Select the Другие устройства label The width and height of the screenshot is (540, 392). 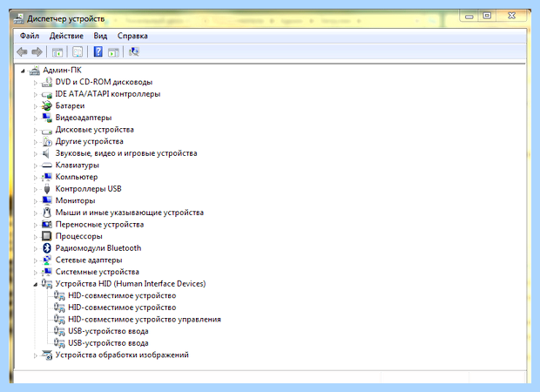89,141
